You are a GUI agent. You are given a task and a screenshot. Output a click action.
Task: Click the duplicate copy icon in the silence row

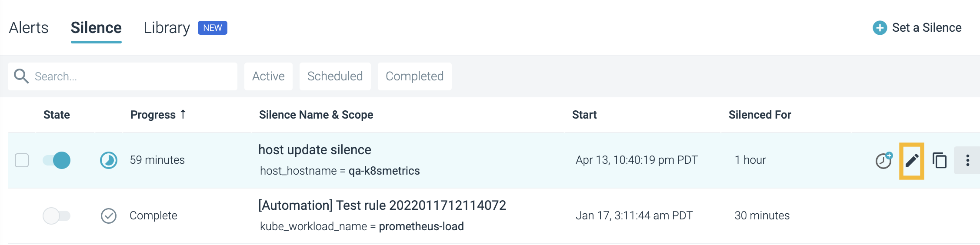tap(940, 160)
